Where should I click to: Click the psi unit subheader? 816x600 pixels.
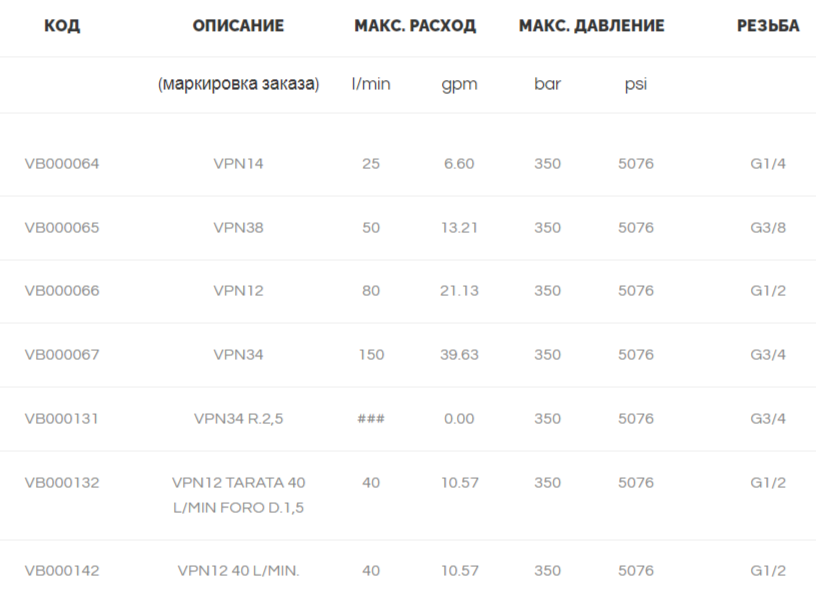click(x=636, y=85)
